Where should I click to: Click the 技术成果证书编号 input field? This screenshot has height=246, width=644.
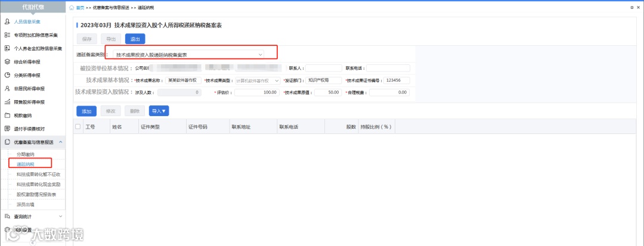(x=397, y=80)
